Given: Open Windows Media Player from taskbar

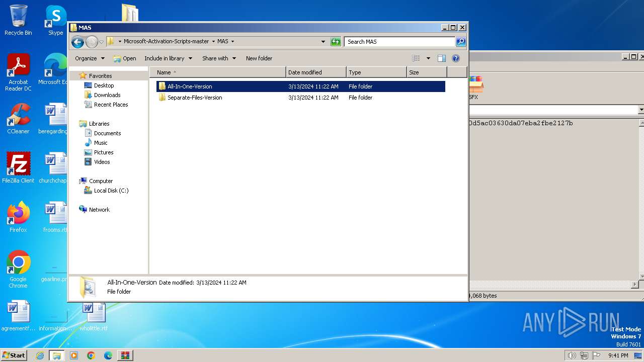Looking at the screenshot, I should pyautogui.click(x=74, y=355).
